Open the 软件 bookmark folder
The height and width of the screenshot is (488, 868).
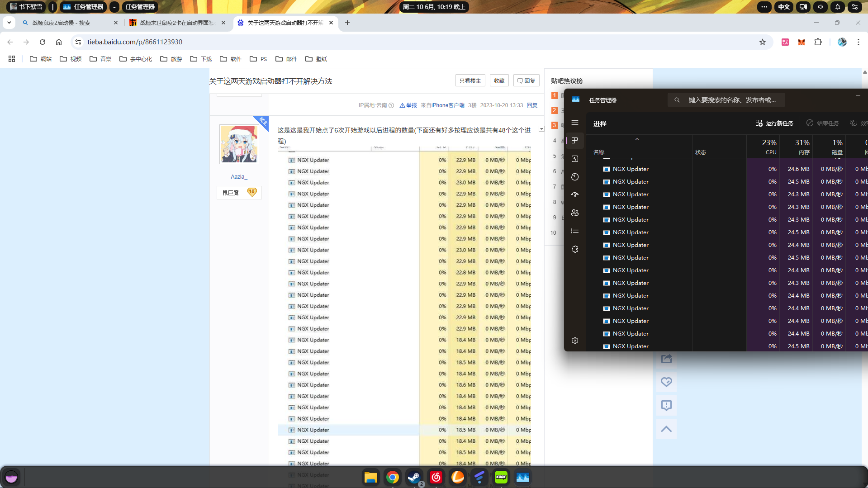click(x=231, y=59)
